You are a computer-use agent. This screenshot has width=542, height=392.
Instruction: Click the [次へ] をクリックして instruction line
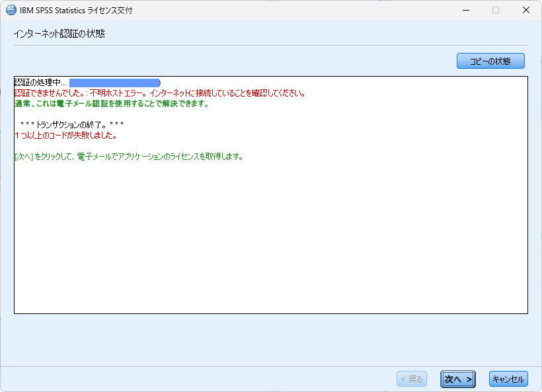click(x=129, y=157)
